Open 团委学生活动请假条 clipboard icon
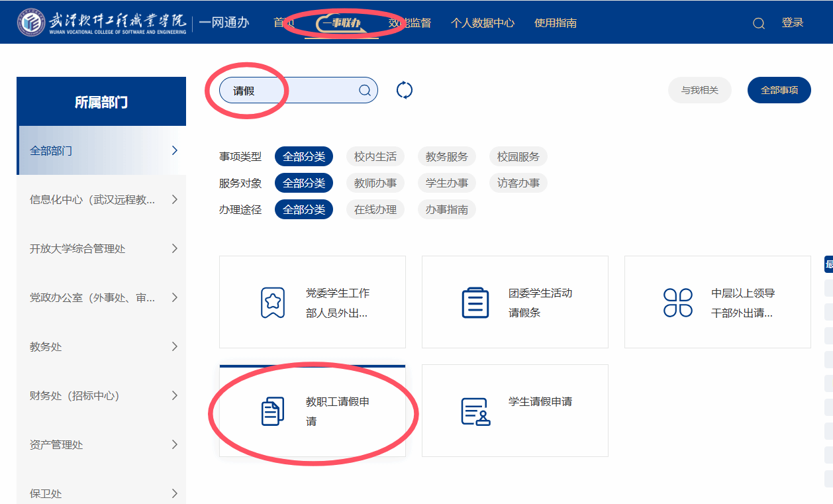 475,303
